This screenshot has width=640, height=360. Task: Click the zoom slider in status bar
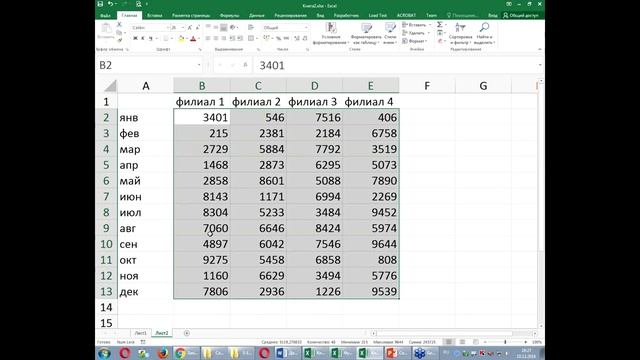pyautogui.click(x=505, y=342)
